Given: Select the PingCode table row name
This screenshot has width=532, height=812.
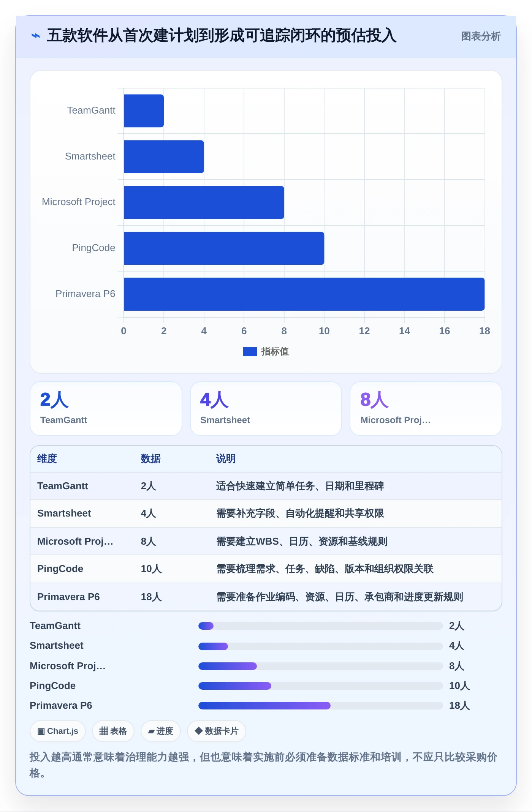Looking at the screenshot, I should point(60,569).
